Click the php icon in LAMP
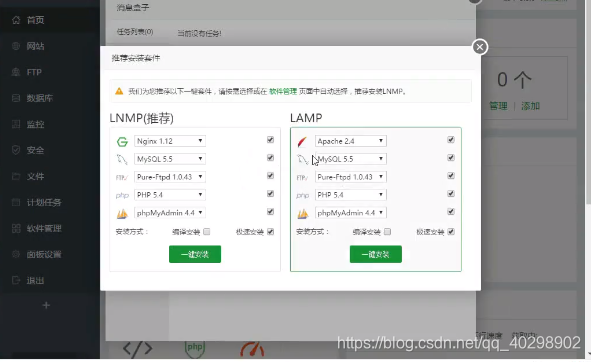The image size is (591, 362). pyautogui.click(x=303, y=195)
